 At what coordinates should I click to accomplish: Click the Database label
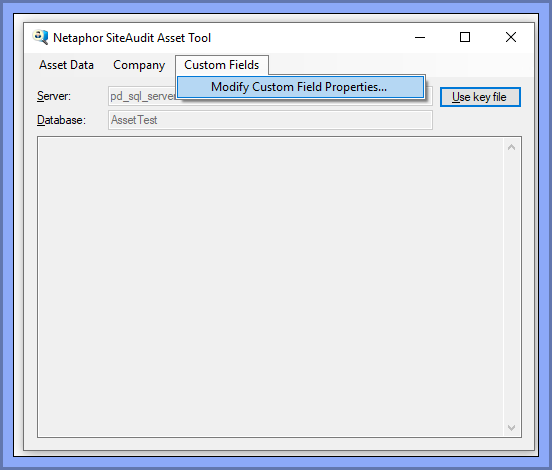(x=61, y=120)
